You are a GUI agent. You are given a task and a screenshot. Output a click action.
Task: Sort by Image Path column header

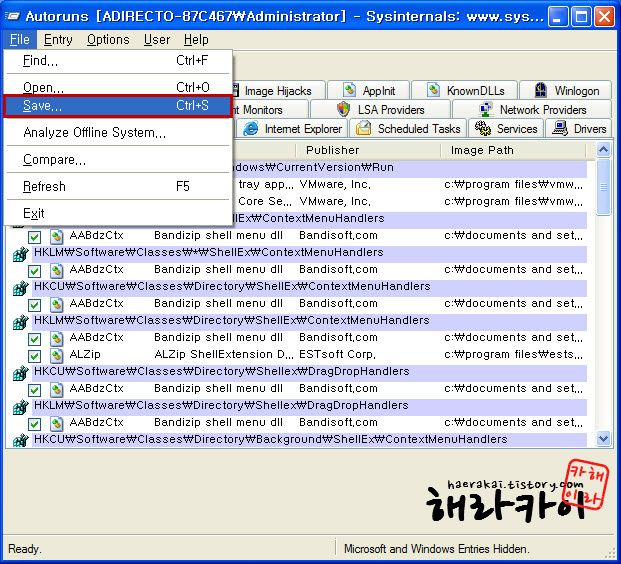(x=513, y=150)
